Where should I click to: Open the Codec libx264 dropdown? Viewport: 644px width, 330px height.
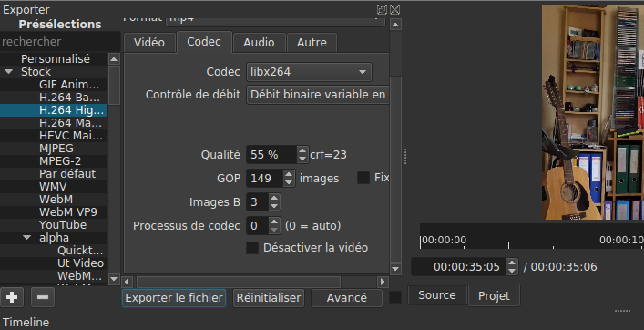point(309,72)
